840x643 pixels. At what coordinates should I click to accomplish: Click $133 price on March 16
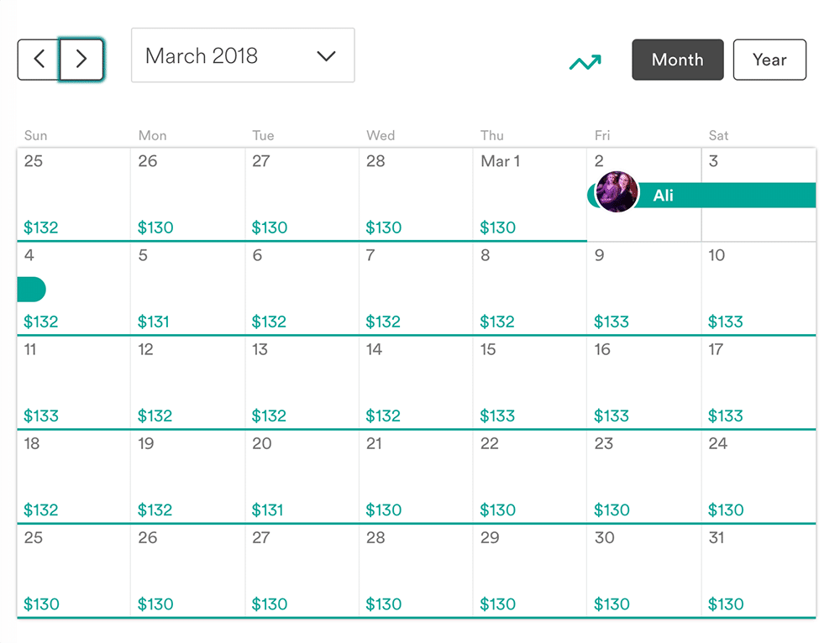(612, 416)
